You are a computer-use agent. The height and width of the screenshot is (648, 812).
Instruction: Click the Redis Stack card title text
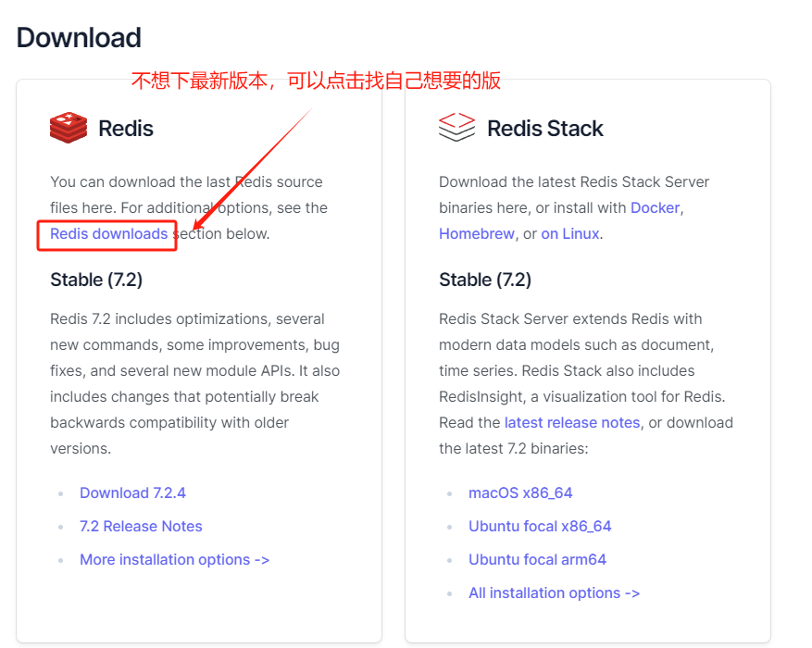[x=544, y=128]
